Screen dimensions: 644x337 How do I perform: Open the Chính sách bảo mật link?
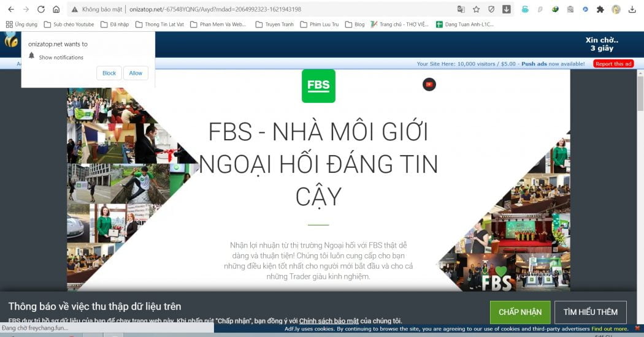329,321
